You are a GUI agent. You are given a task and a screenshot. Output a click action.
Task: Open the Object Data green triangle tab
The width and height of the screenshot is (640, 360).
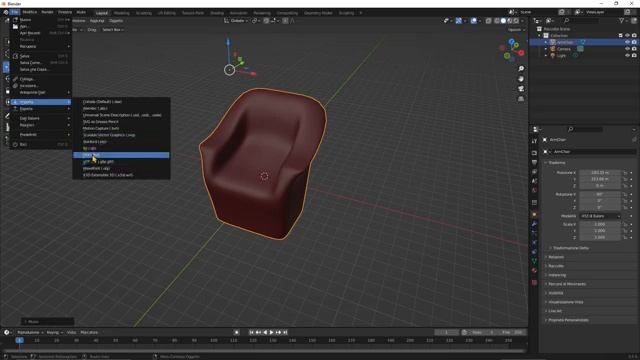tap(534, 261)
